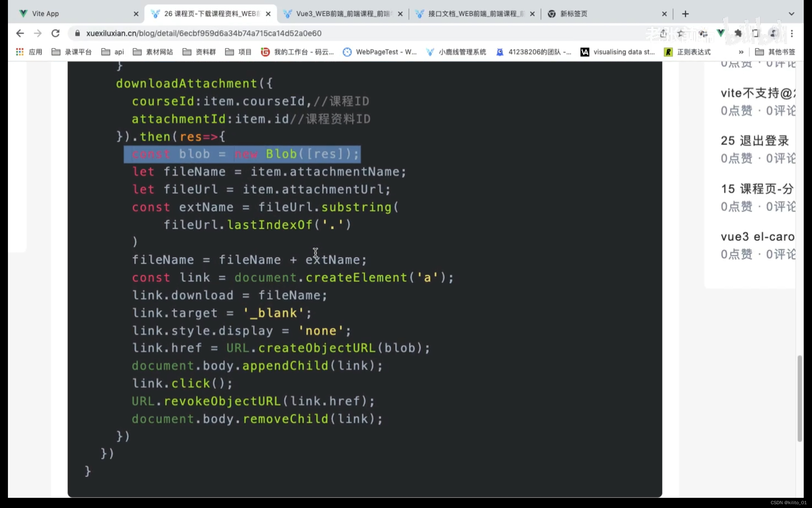Click the page vertical scrollbar thumb

pos(800,398)
